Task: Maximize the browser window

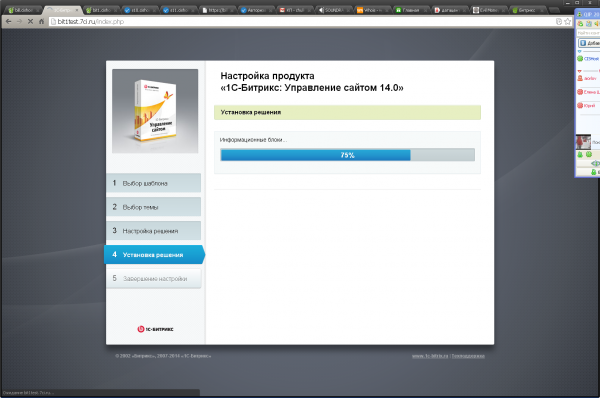Action: point(577,3)
